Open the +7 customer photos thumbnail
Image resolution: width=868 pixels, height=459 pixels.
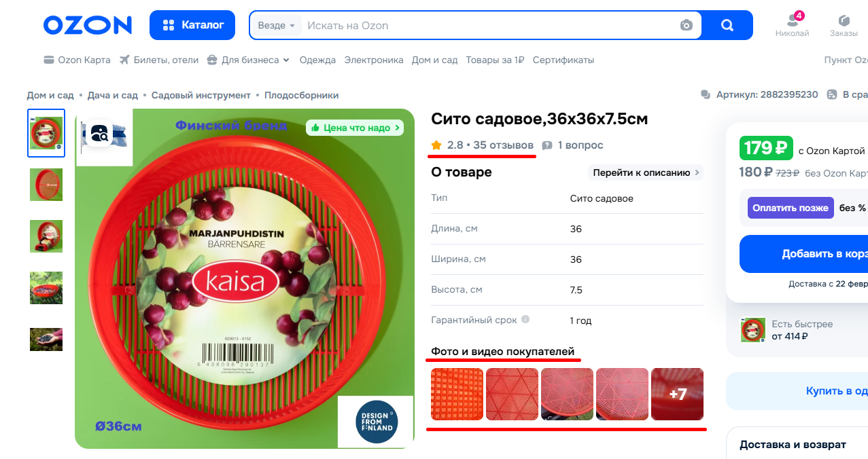coord(678,394)
